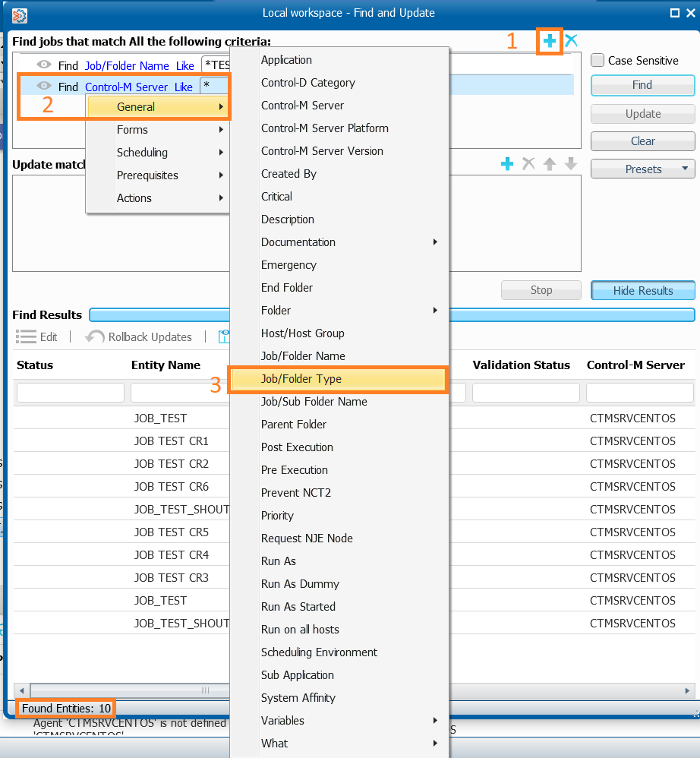The width and height of the screenshot is (700, 758).
Task: Click the Stop button
Action: coord(541,290)
